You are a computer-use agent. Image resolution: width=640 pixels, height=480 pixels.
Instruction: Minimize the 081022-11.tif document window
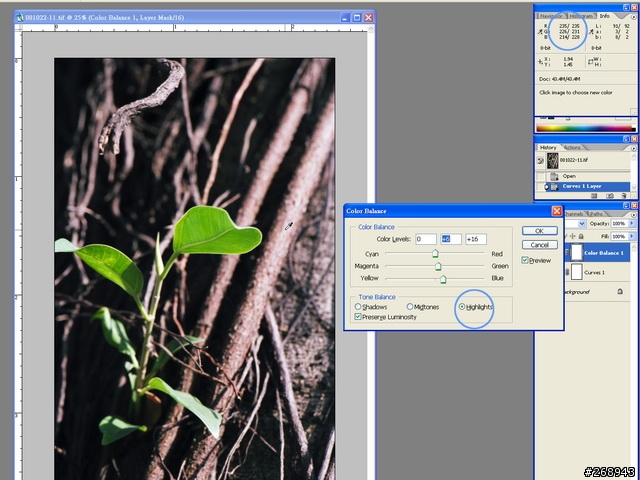[x=345, y=18]
